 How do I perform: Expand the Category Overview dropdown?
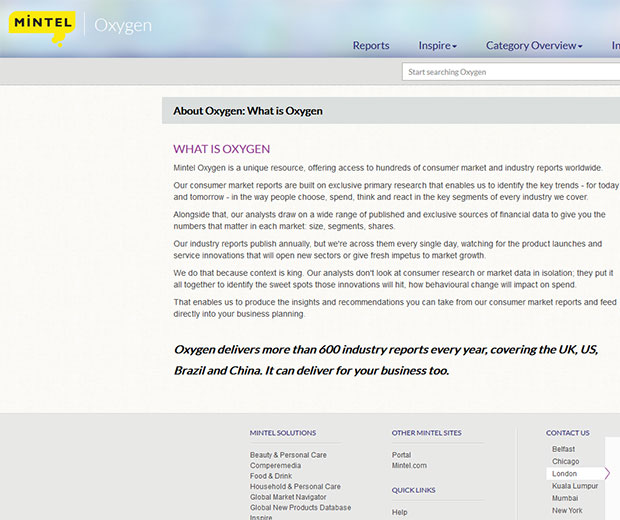[x=534, y=45]
